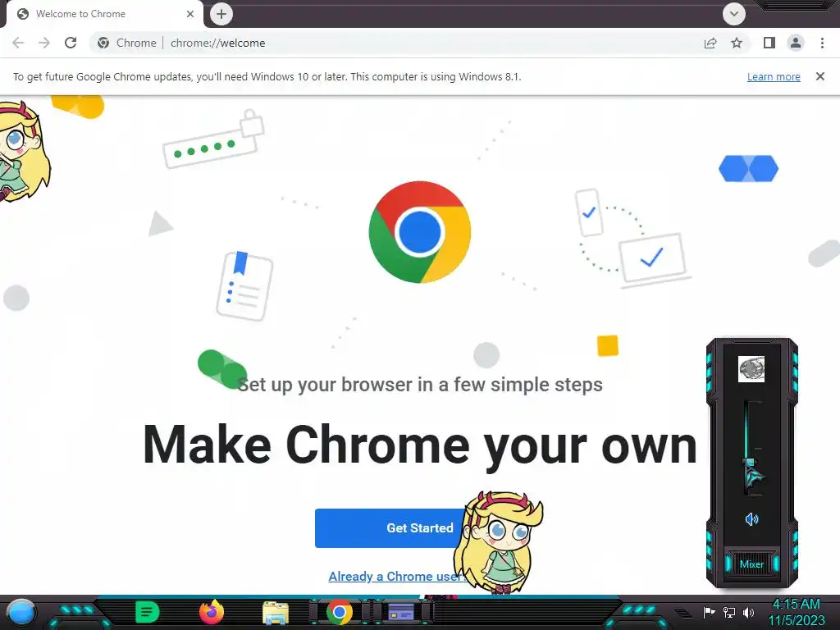Open the Chrome profile avatar menu
The height and width of the screenshot is (630, 840).
[x=796, y=43]
